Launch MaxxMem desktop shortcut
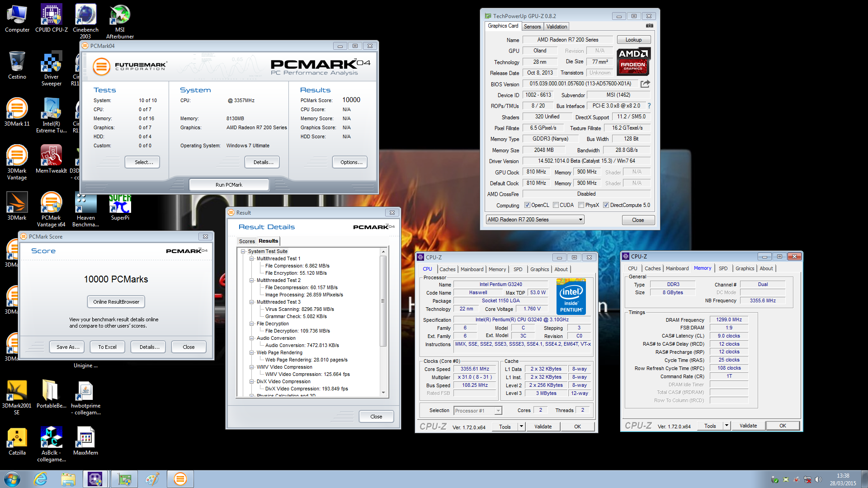Image resolution: width=868 pixels, height=488 pixels. [85, 441]
